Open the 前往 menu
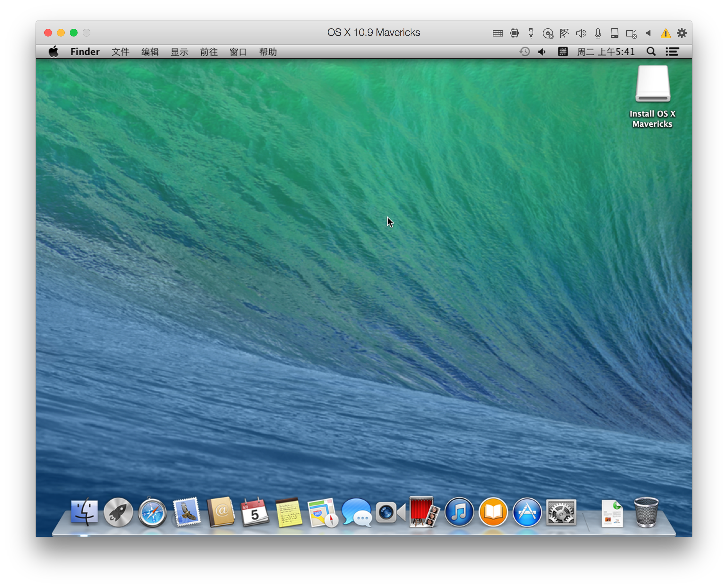This screenshot has width=728, height=588. coord(209,52)
